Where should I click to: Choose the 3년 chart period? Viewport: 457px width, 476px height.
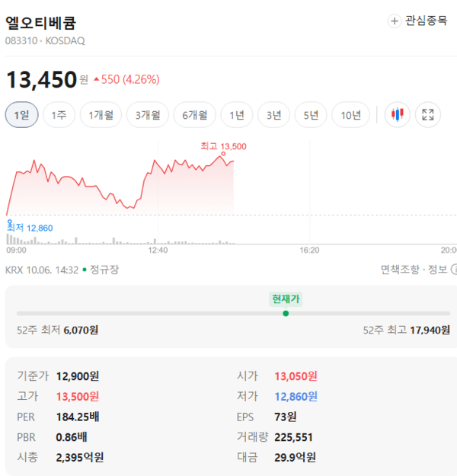pos(274,115)
